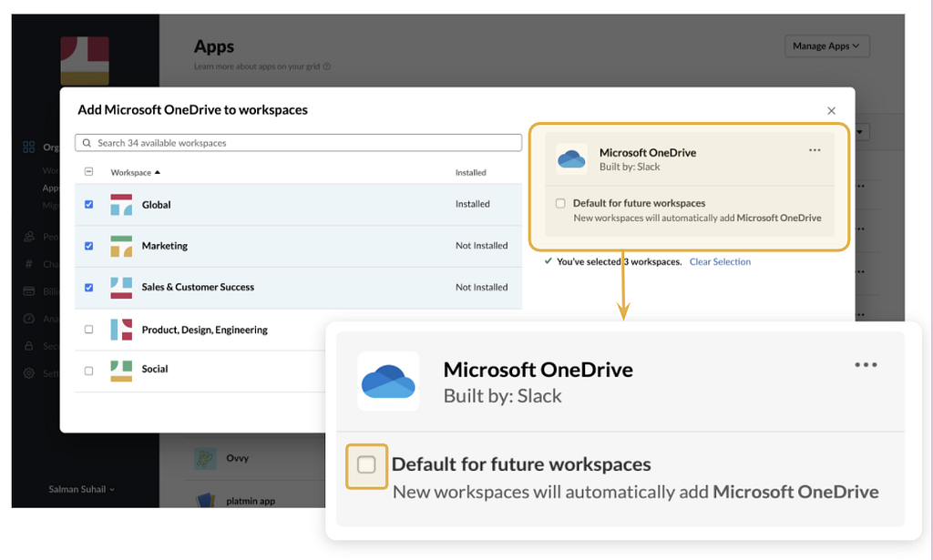Click Not Installed status for Sales & Customer Success

point(481,287)
